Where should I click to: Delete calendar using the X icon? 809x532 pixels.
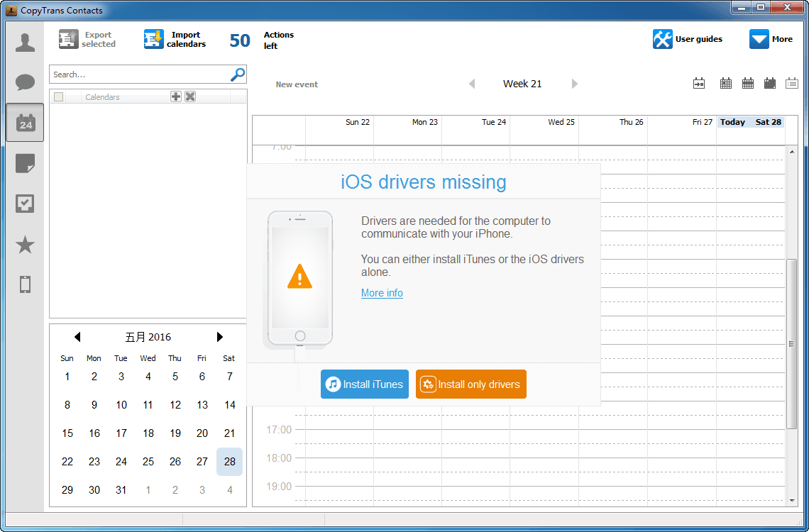pyautogui.click(x=190, y=96)
